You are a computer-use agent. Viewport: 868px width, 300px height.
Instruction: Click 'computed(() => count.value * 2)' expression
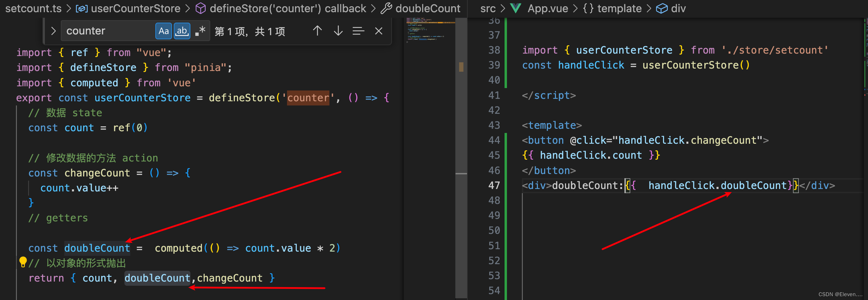(x=247, y=248)
